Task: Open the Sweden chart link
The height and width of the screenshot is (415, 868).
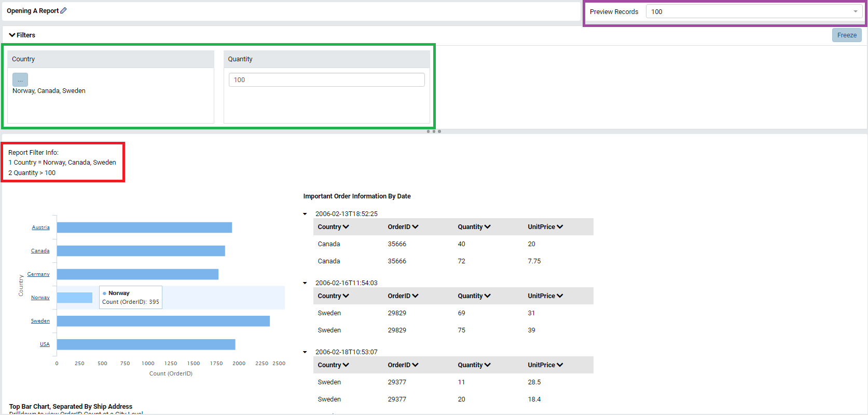Action: coord(40,321)
